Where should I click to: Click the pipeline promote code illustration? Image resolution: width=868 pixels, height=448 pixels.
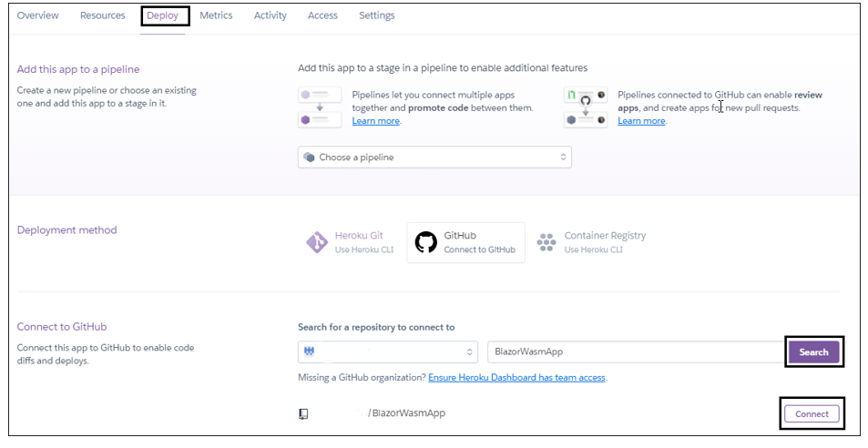pos(320,107)
